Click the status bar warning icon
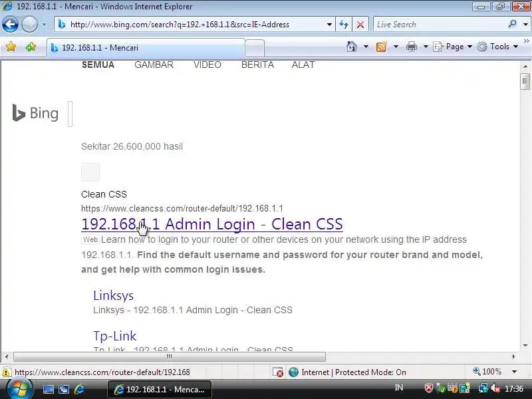Screen dimensions: 532x399 tap(6, 372)
